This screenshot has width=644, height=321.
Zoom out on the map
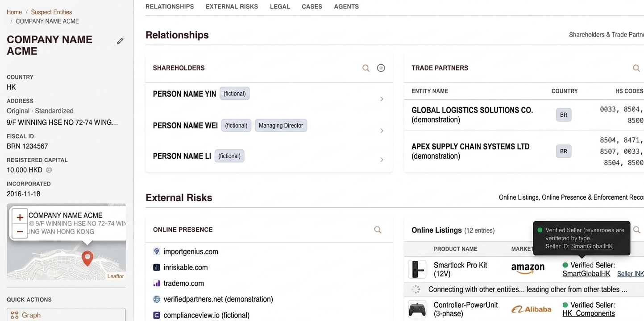coord(20,231)
